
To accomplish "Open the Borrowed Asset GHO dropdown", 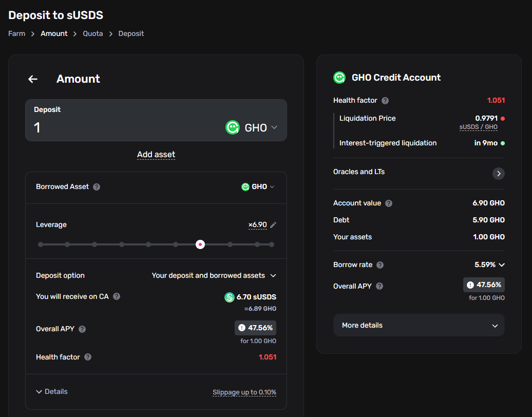I will coord(258,187).
